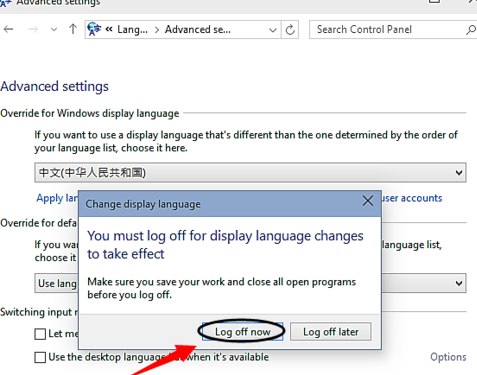Click the forward navigation arrow
Image resolution: width=477 pixels, height=375 pixels.
(33, 30)
